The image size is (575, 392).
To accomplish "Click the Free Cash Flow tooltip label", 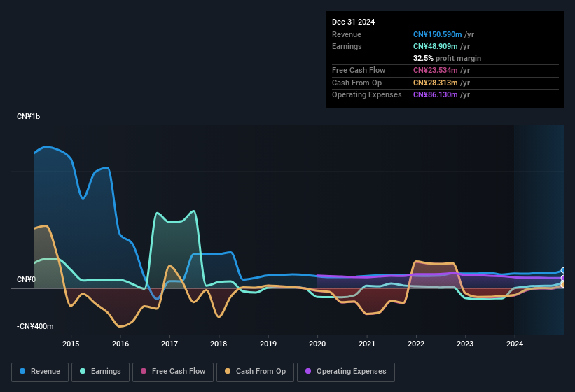I will pos(359,70).
